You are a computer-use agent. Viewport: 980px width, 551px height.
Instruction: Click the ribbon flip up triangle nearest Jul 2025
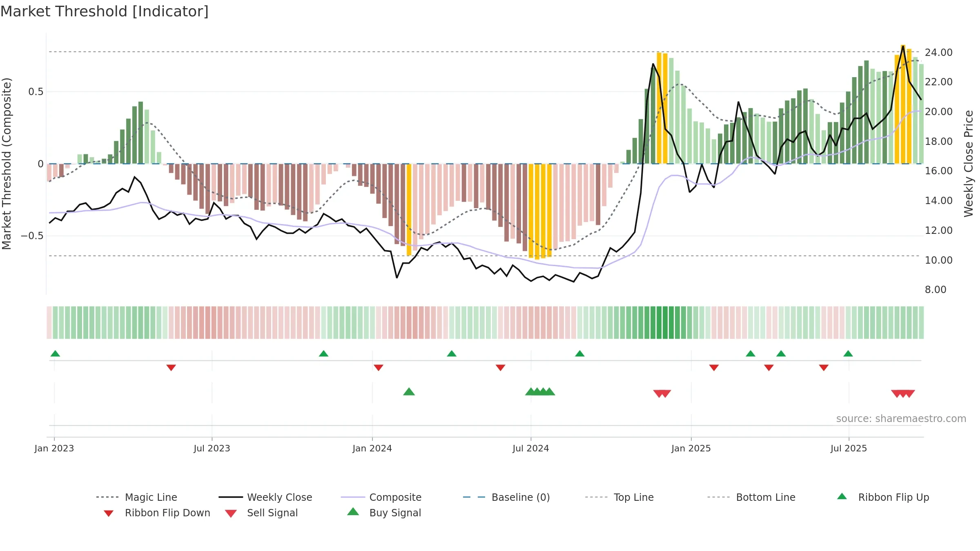[x=848, y=353]
